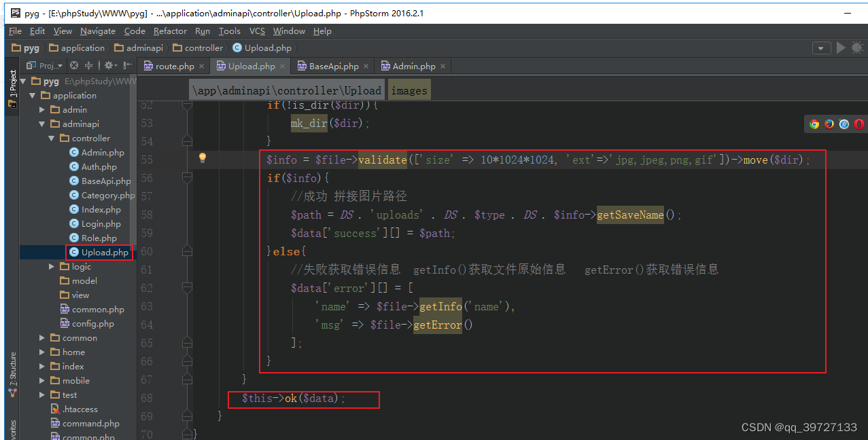868x440 pixels.
Task: Expand the logic folder
Action: (x=52, y=266)
